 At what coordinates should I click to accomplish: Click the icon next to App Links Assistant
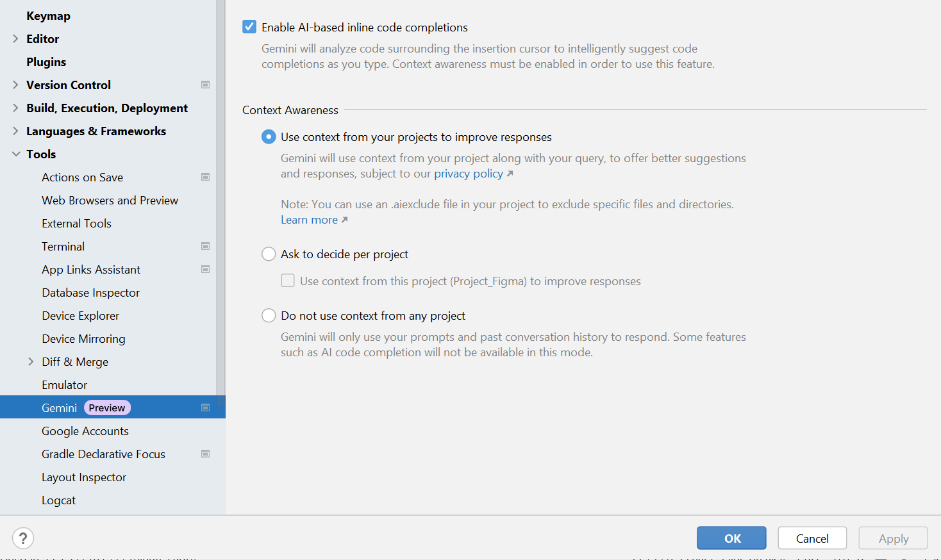coord(205,269)
